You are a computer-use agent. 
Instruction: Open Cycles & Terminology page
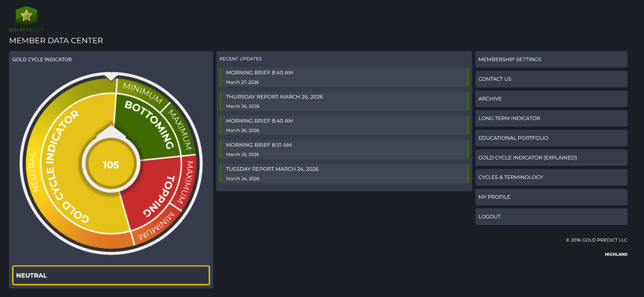pyautogui.click(x=551, y=177)
